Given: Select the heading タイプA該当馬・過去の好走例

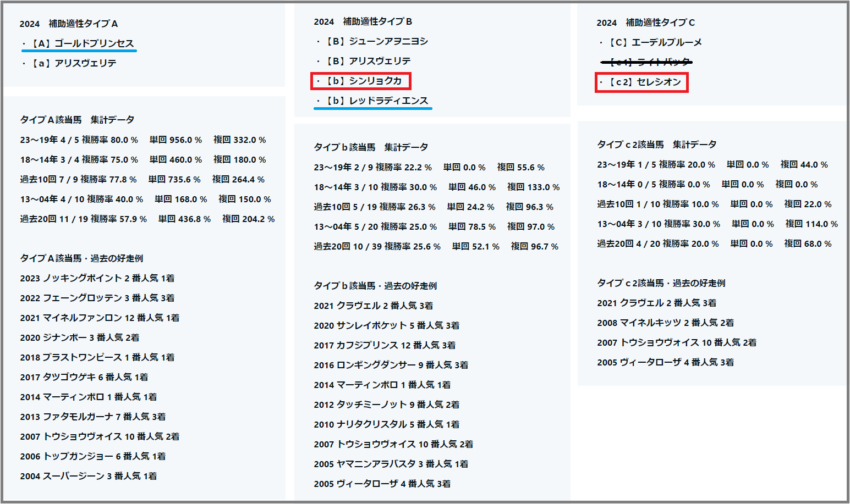Looking at the screenshot, I should click(x=81, y=258).
